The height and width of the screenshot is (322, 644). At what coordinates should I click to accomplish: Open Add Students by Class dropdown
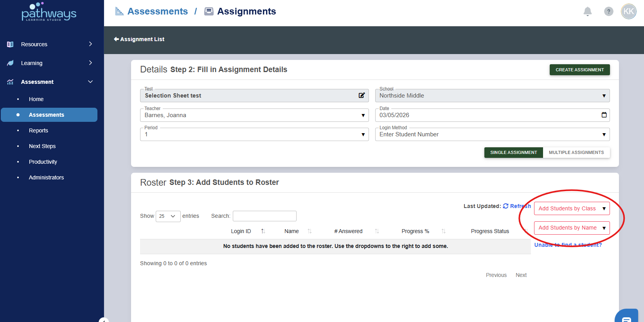click(x=572, y=208)
